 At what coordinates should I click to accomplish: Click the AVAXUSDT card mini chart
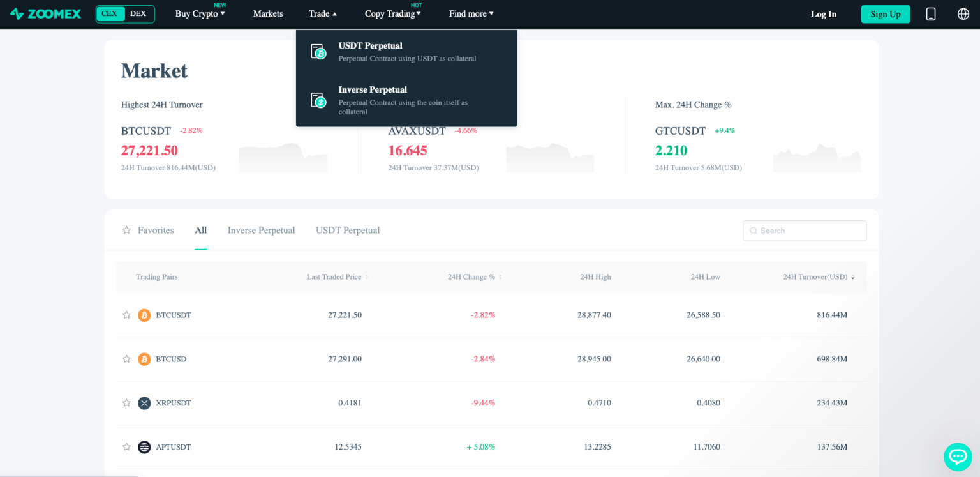[x=550, y=158]
